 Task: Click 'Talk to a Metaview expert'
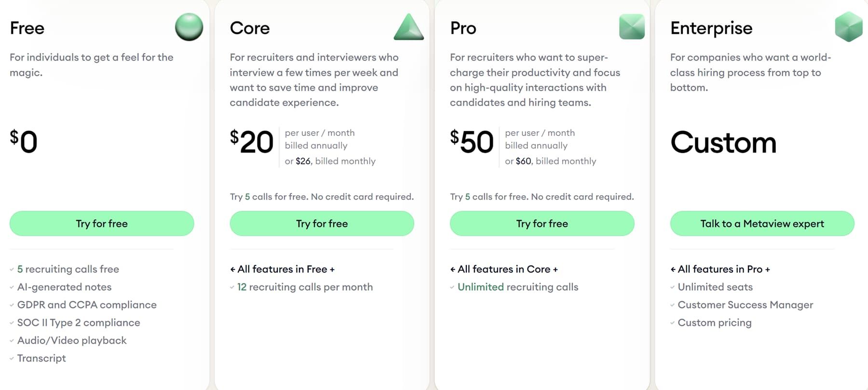[762, 223]
